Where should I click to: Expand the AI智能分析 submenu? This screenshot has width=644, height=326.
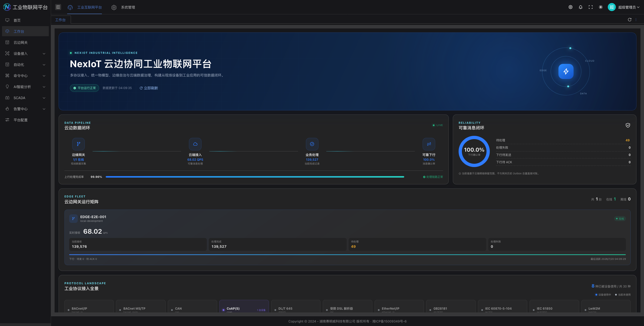coord(25,87)
